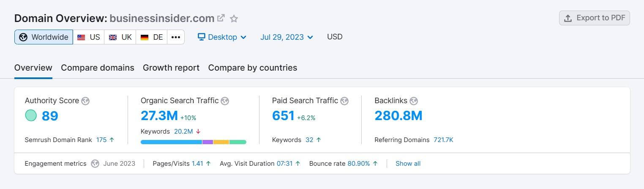
Task: Open more countries ellipsis menu
Action: coord(176,37)
